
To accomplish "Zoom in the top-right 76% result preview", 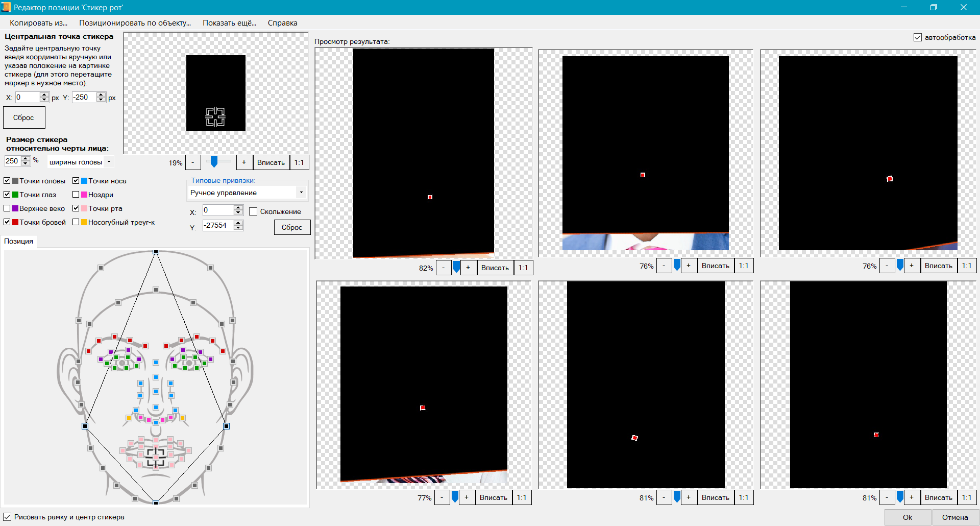I will click(x=912, y=266).
